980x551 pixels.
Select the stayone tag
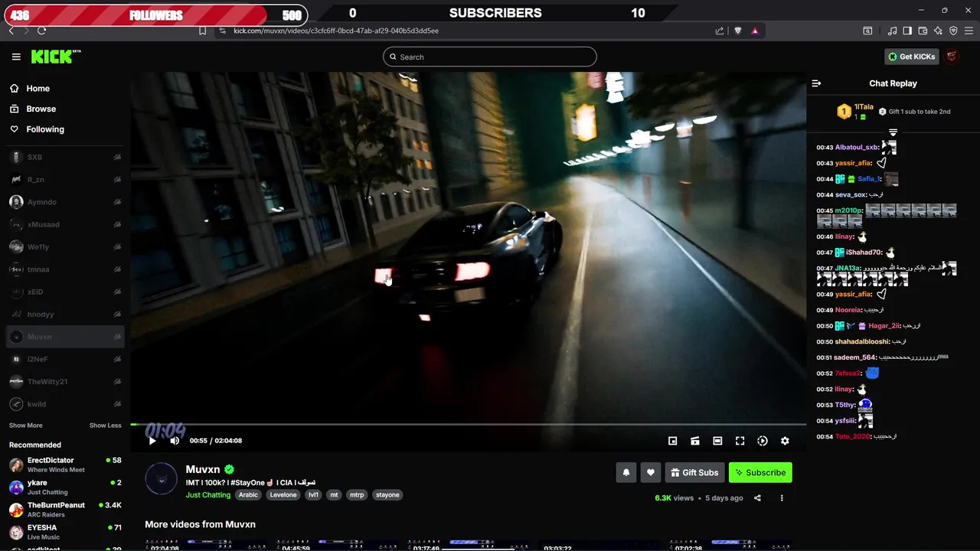[x=387, y=495]
